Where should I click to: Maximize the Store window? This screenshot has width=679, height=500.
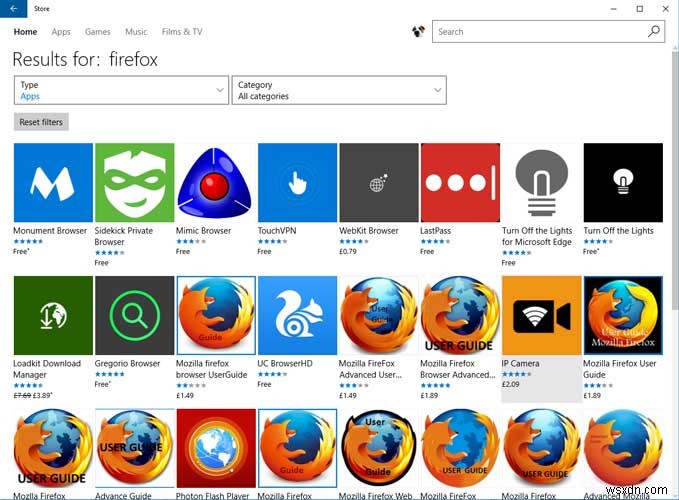coord(640,9)
